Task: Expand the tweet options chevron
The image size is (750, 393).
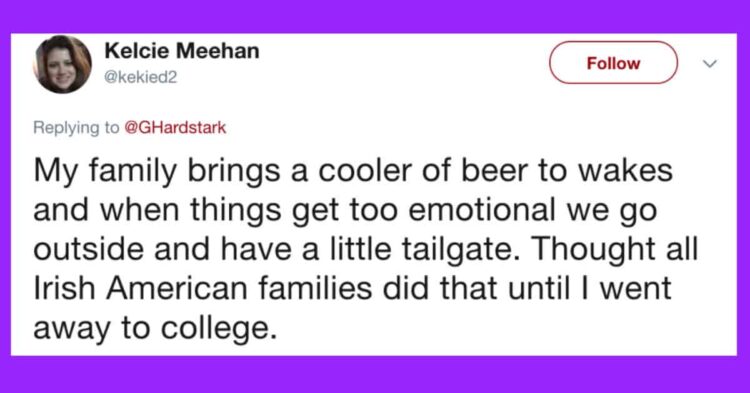Action: tap(711, 63)
